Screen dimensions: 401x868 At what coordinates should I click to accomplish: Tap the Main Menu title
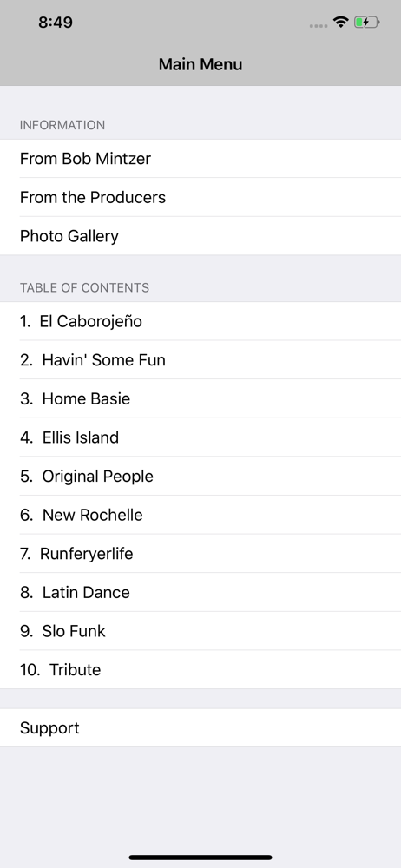pyautogui.click(x=200, y=64)
